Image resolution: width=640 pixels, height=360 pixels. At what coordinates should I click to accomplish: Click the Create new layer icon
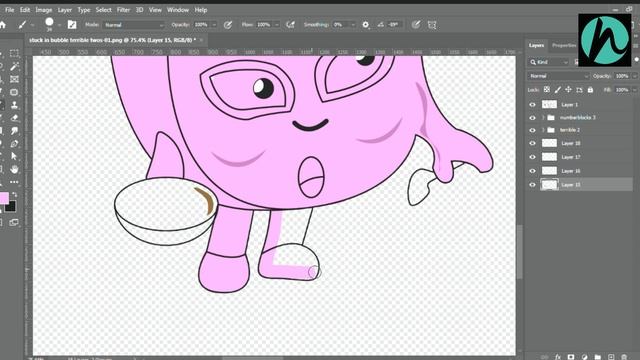[611, 357]
